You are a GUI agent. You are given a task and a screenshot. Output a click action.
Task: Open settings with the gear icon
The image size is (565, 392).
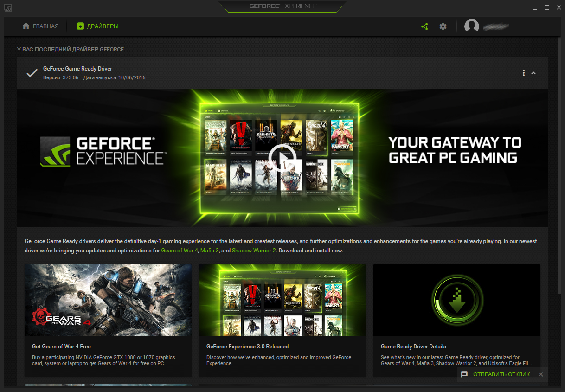pyautogui.click(x=443, y=26)
